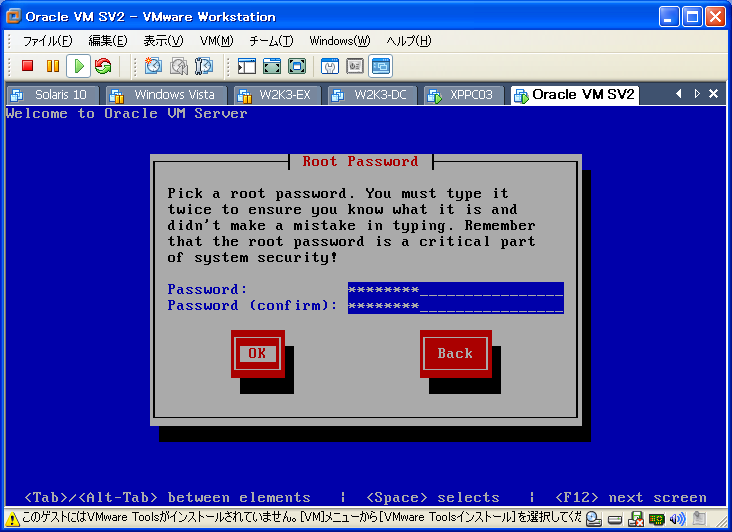Switch to the W2K3-EX tab
The width and height of the screenshot is (732, 532).
pos(277,95)
